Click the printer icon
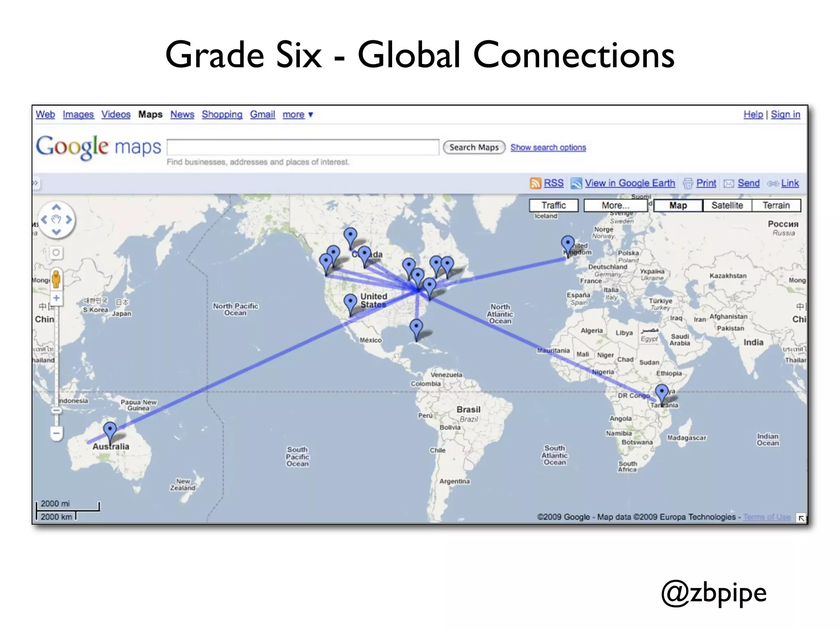 click(x=688, y=183)
